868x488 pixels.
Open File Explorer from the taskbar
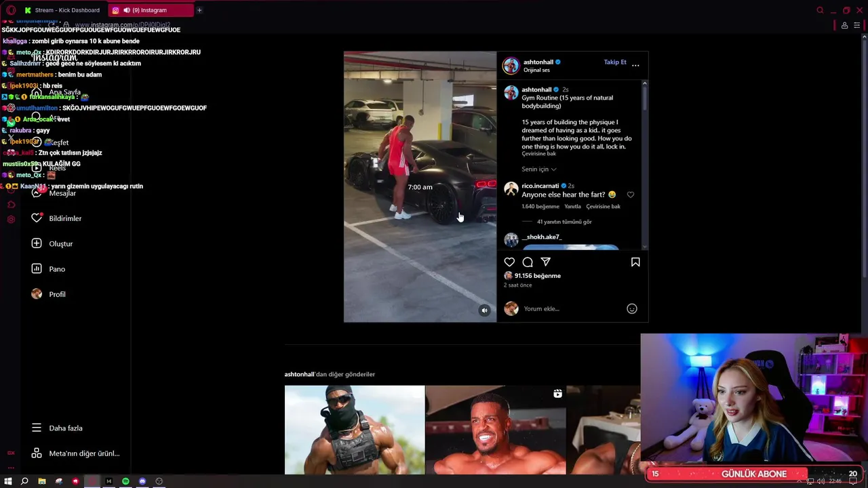click(42, 481)
